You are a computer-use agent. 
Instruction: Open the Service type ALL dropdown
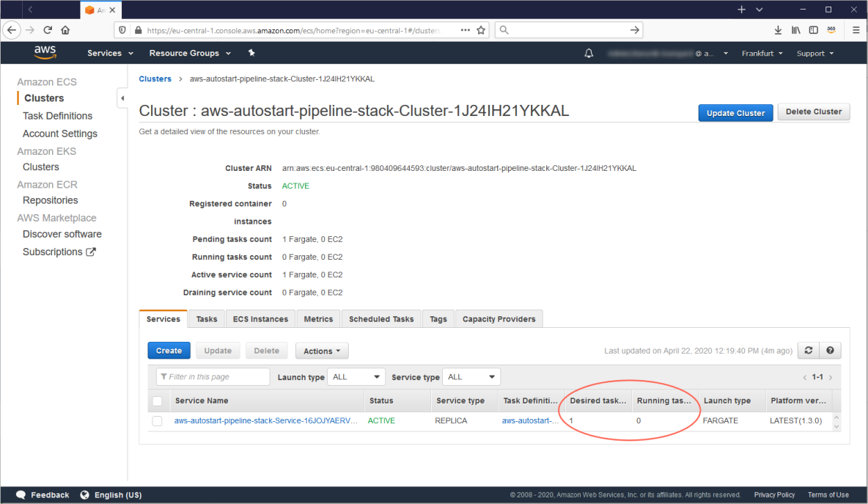pos(471,376)
